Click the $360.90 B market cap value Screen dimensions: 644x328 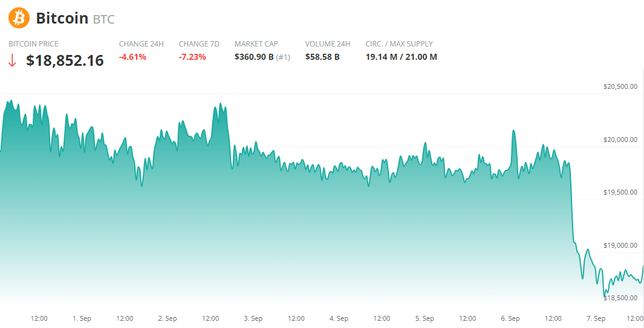(x=254, y=57)
